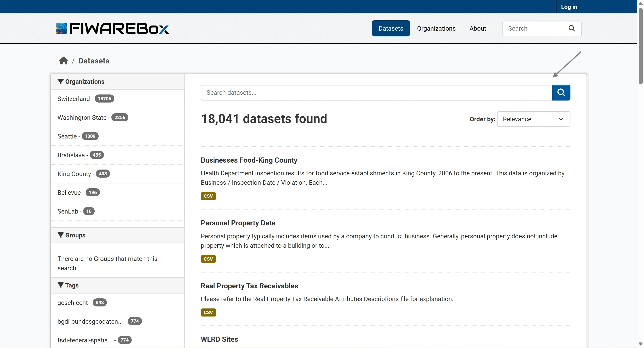The height and width of the screenshot is (348, 644).
Task: Open the Datasets tab in navigation
Action: click(x=390, y=28)
